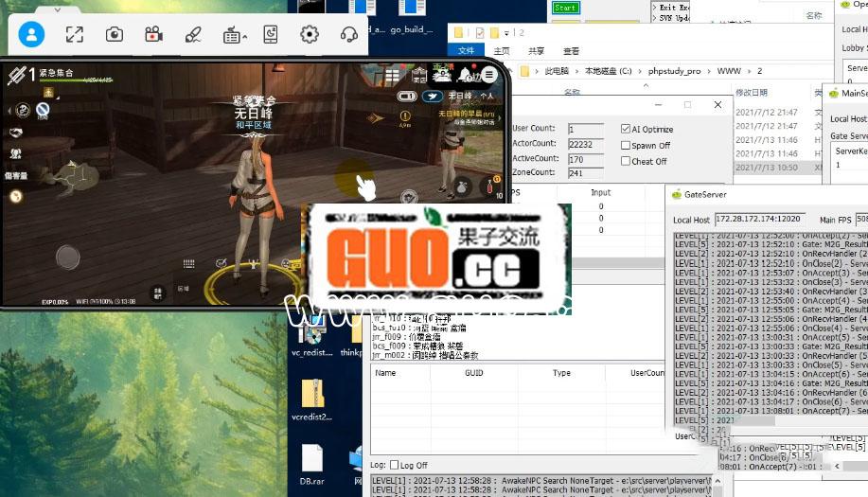Start screen recording with the video camera icon

coord(154,35)
